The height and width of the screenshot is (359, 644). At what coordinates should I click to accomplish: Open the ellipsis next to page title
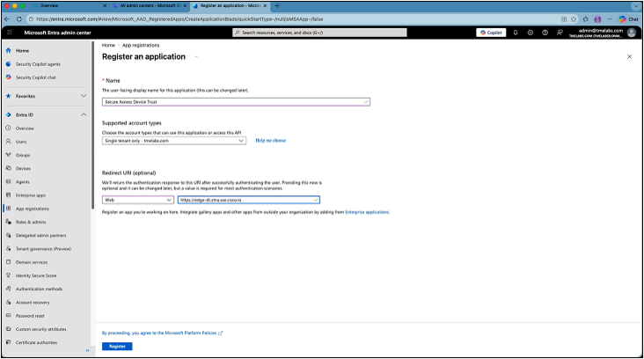click(196, 56)
